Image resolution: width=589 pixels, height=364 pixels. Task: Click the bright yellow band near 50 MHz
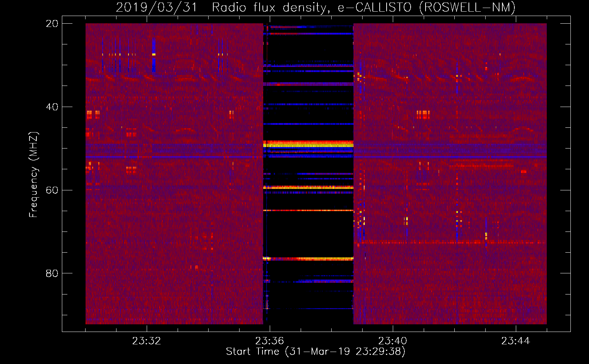coord(308,145)
